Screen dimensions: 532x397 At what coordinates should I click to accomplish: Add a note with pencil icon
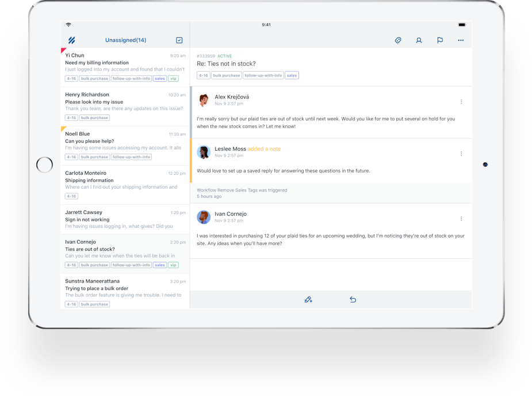(308, 300)
